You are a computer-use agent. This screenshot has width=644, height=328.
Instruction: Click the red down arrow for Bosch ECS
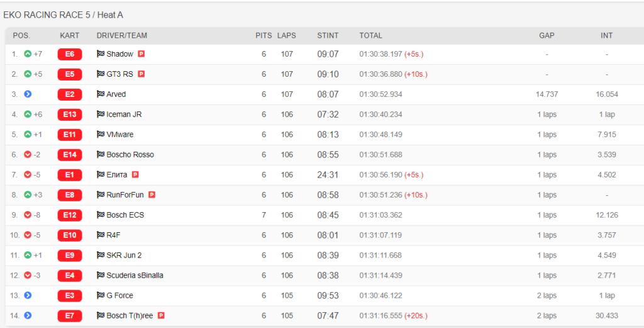tap(28, 215)
